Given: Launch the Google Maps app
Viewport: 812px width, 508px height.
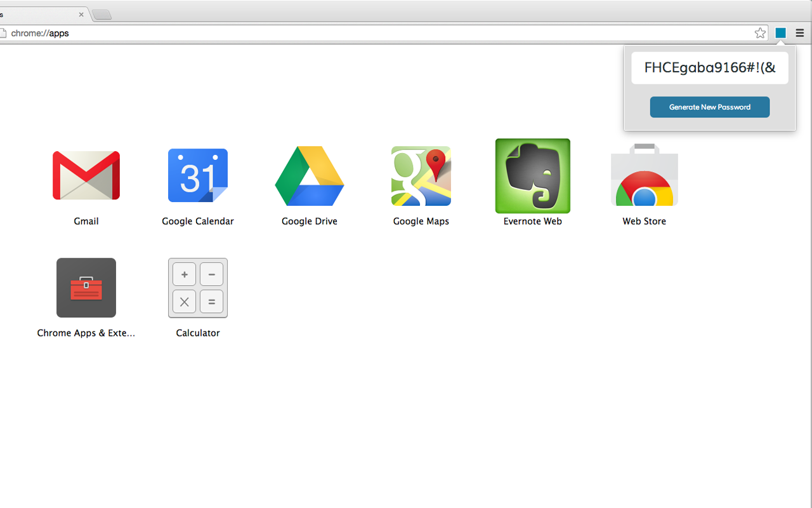Looking at the screenshot, I should [x=421, y=176].
